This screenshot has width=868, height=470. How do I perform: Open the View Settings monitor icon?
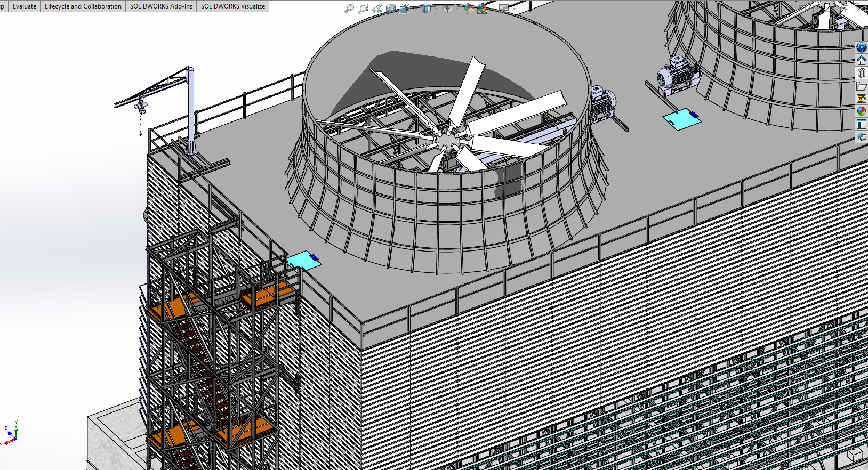503,9
